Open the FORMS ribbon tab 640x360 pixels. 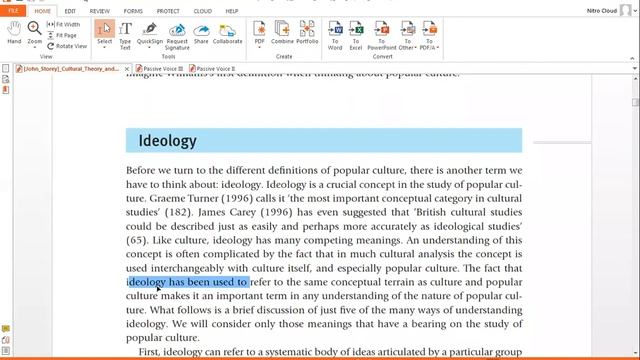(x=133, y=11)
